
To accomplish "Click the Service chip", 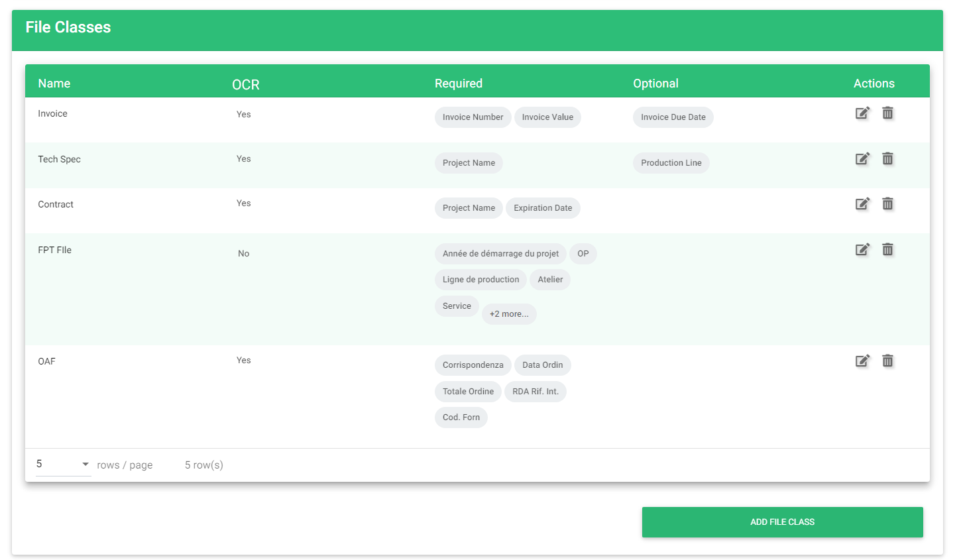I will 457,306.
